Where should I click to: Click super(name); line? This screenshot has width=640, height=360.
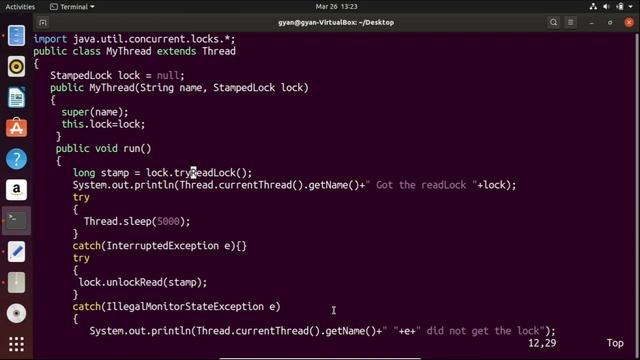click(x=95, y=112)
